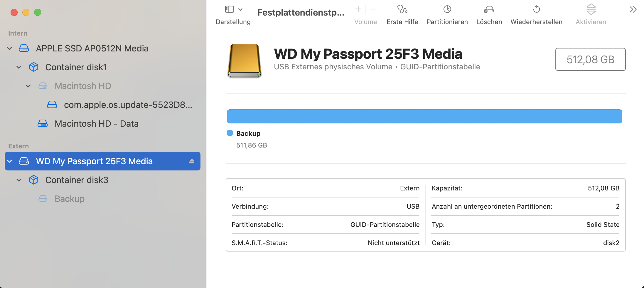Select the com.apple.os.update snapshot entry

point(128,105)
